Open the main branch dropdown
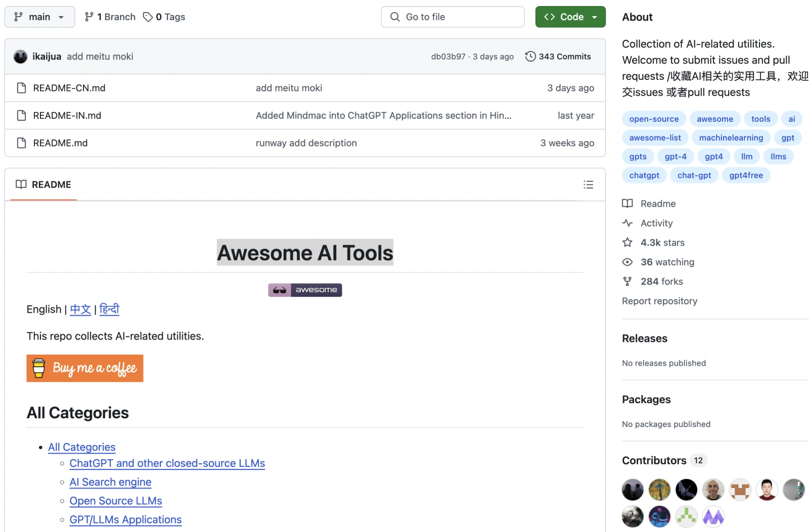The width and height of the screenshot is (809, 532). coord(39,17)
